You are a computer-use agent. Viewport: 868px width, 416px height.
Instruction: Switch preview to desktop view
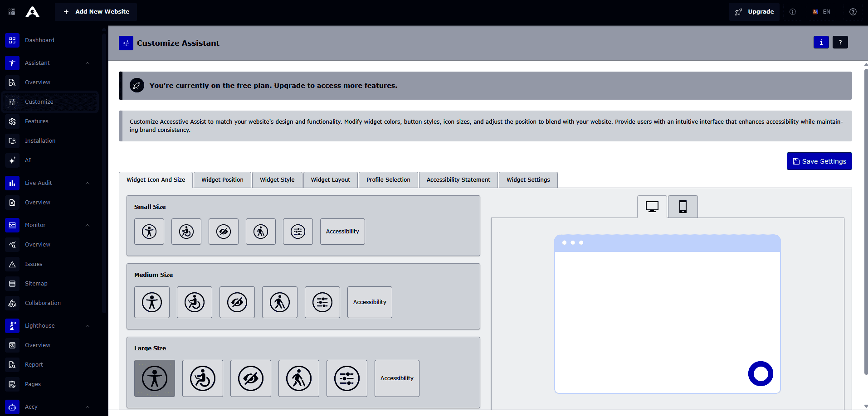(652, 206)
